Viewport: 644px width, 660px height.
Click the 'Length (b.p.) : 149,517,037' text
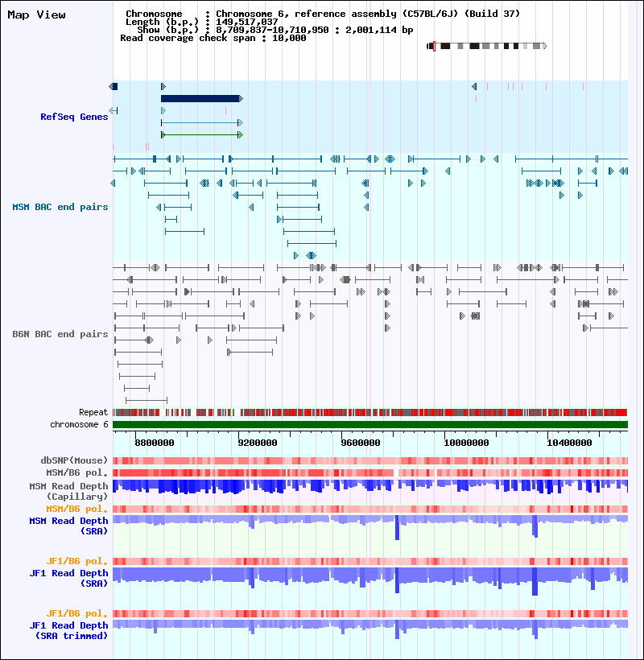pyautogui.click(x=201, y=22)
